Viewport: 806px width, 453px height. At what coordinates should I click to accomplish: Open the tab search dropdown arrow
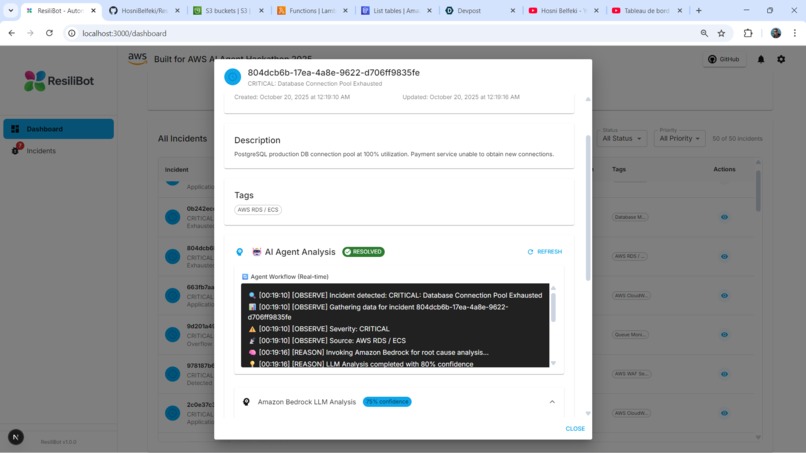[x=10, y=10]
